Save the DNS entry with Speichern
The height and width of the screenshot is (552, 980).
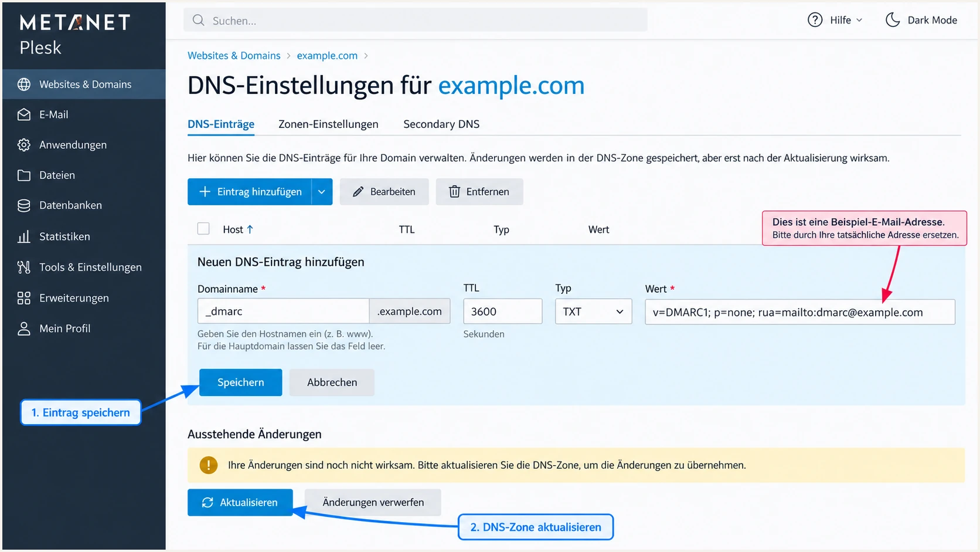pos(240,382)
